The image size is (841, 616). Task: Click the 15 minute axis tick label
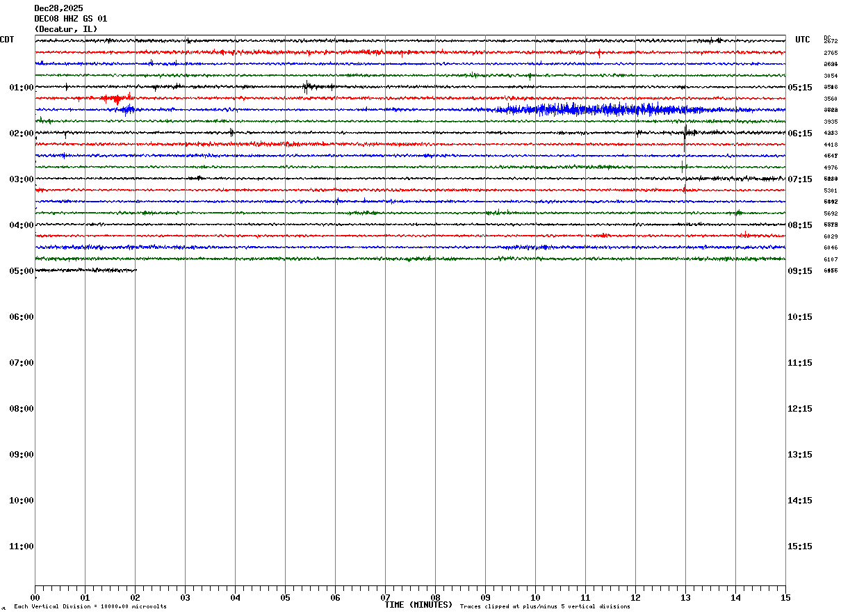click(785, 598)
